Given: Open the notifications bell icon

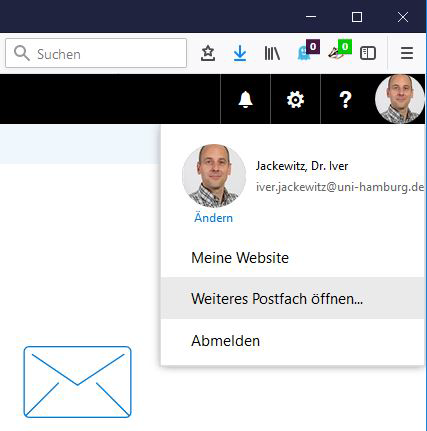Looking at the screenshot, I should pos(245,99).
